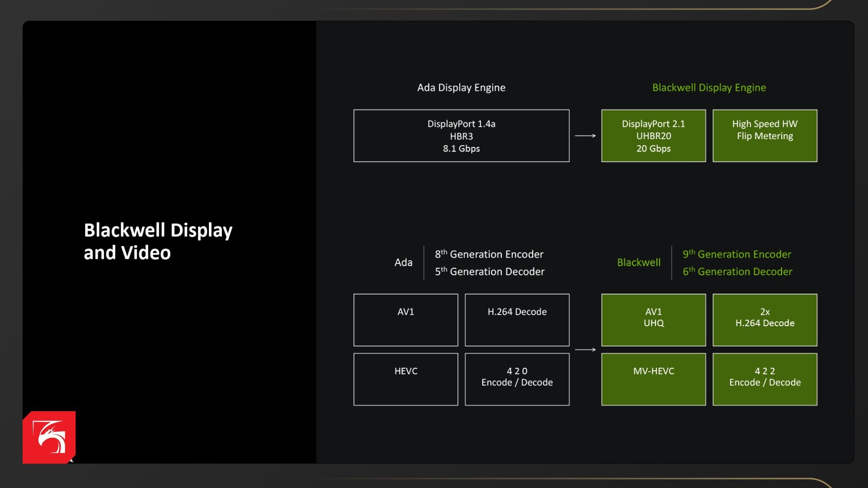Screen dimensions: 868x488
Task: Click the H.264 Decode white-outlined box
Action: point(517,320)
